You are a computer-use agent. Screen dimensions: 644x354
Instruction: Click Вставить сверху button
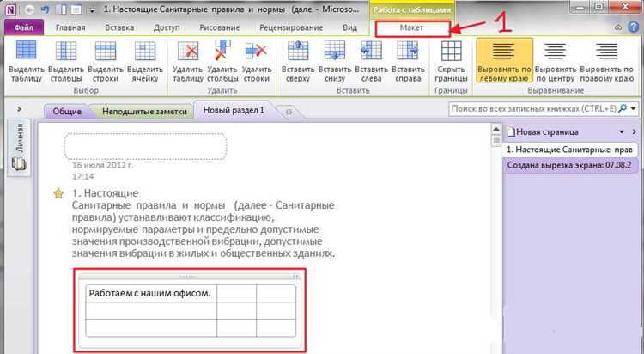pyautogui.click(x=298, y=62)
